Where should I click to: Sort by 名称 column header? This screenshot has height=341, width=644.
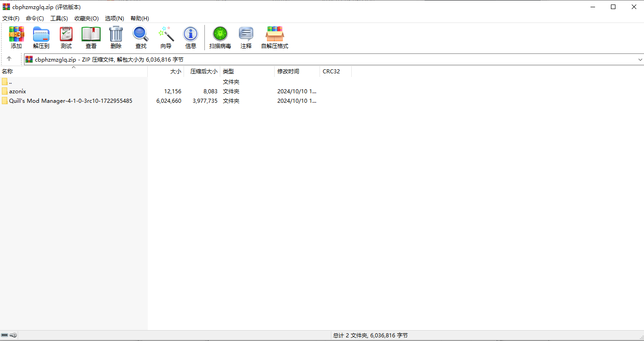tap(74, 72)
